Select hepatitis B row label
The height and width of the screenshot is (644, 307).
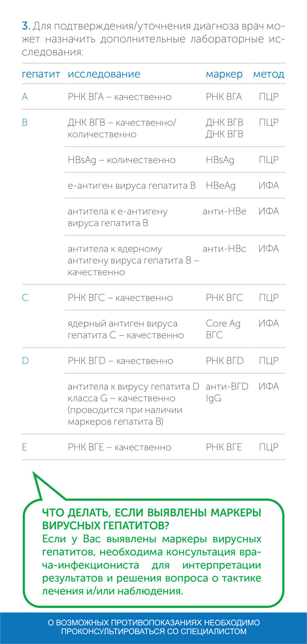tap(25, 122)
